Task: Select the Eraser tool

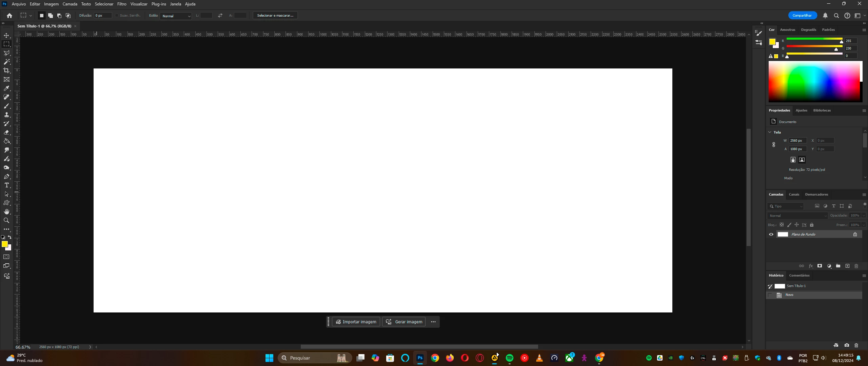Action: [6, 133]
